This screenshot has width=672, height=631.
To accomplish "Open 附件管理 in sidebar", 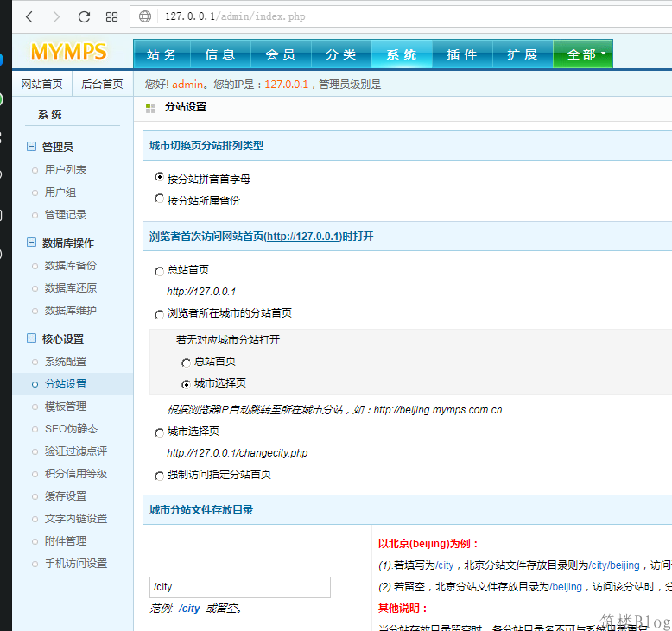I will click(x=66, y=540).
